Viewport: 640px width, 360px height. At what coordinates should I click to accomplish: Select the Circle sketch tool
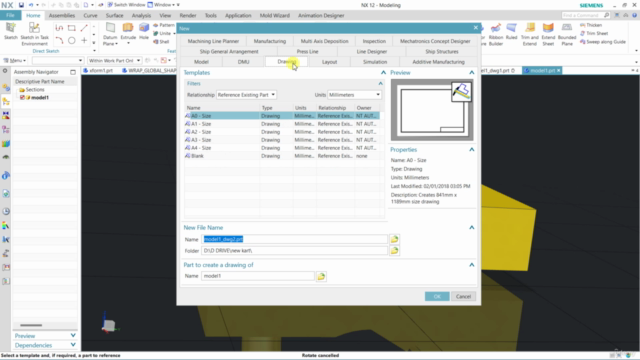tap(71, 40)
